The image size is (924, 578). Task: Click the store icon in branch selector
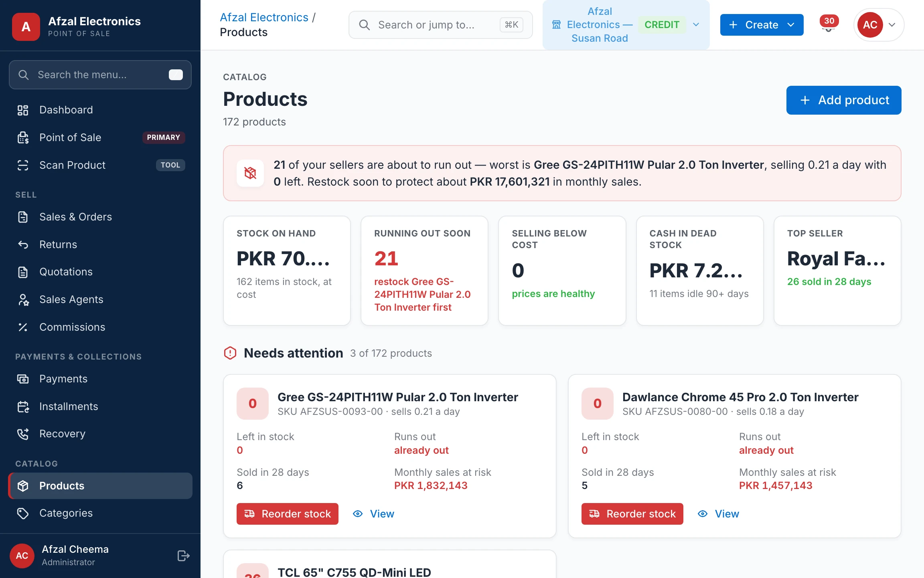coord(557,25)
